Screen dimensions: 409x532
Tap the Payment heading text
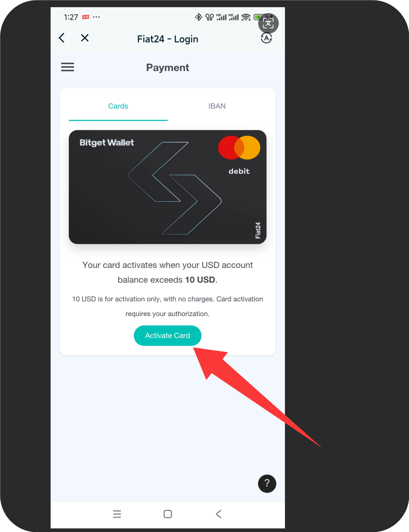167,67
